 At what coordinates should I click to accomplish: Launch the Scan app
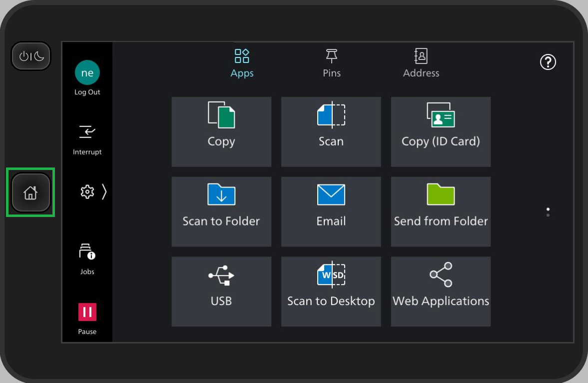click(331, 131)
